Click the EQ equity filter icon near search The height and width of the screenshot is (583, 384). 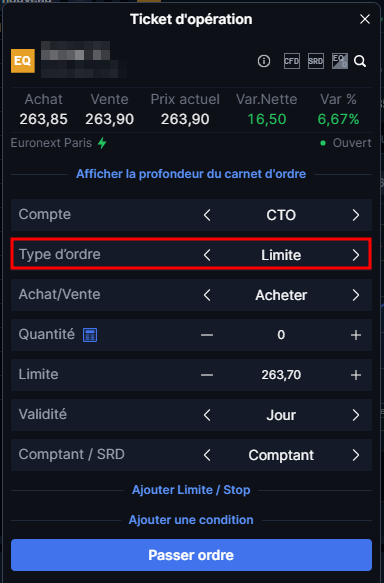pyautogui.click(x=340, y=61)
